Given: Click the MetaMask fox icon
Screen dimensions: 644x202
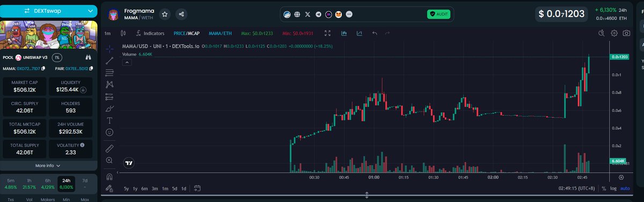Looking at the screenshot, I should pyautogui.click(x=339, y=15).
